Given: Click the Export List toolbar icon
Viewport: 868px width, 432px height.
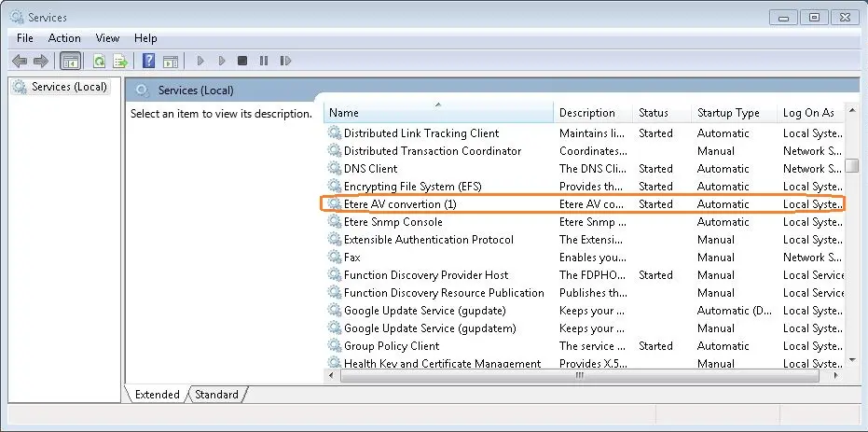Looking at the screenshot, I should (119, 62).
